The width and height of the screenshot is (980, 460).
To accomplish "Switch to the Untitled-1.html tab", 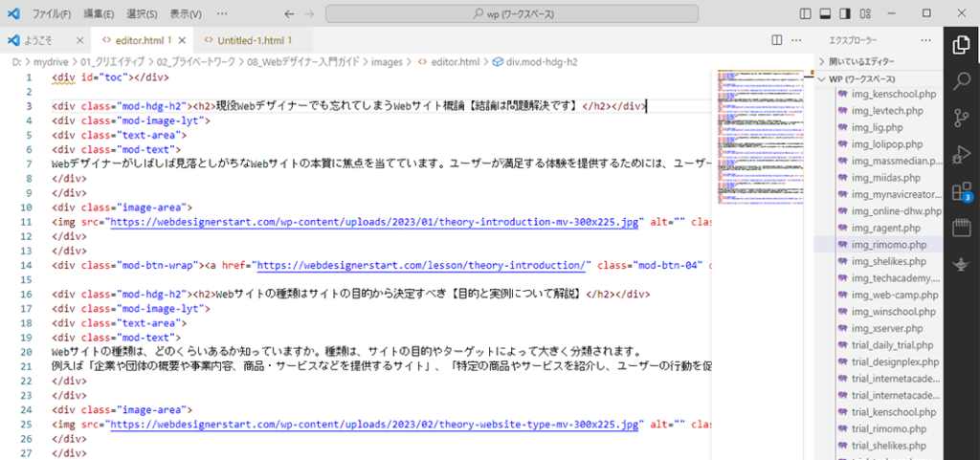I will (x=250, y=40).
